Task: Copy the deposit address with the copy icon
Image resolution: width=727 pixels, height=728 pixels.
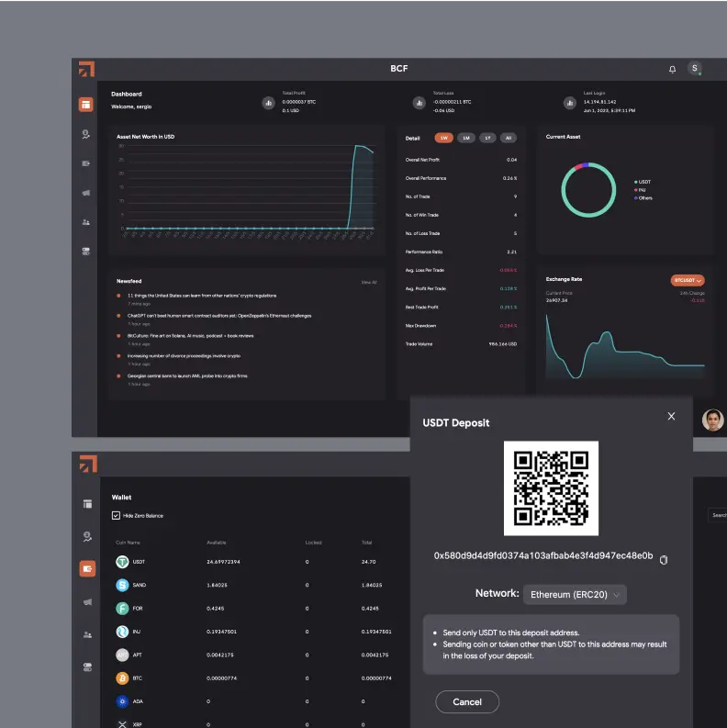Action: [664, 560]
